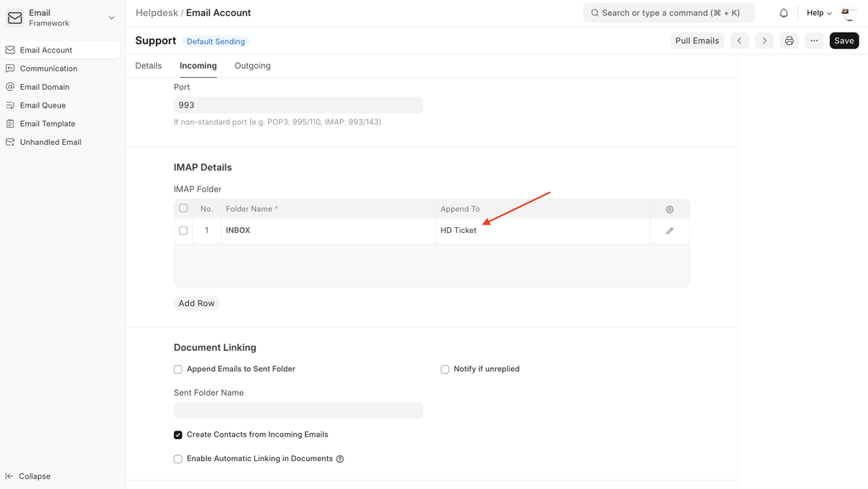Open the three-dots more options menu
This screenshot has width=868, height=489.
[814, 41]
